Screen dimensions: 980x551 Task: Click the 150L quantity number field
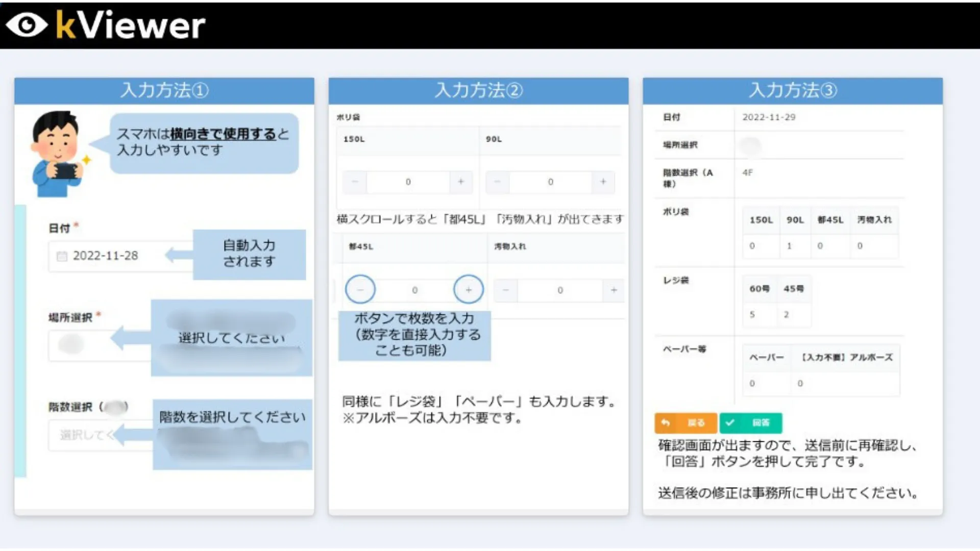tap(408, 182)
